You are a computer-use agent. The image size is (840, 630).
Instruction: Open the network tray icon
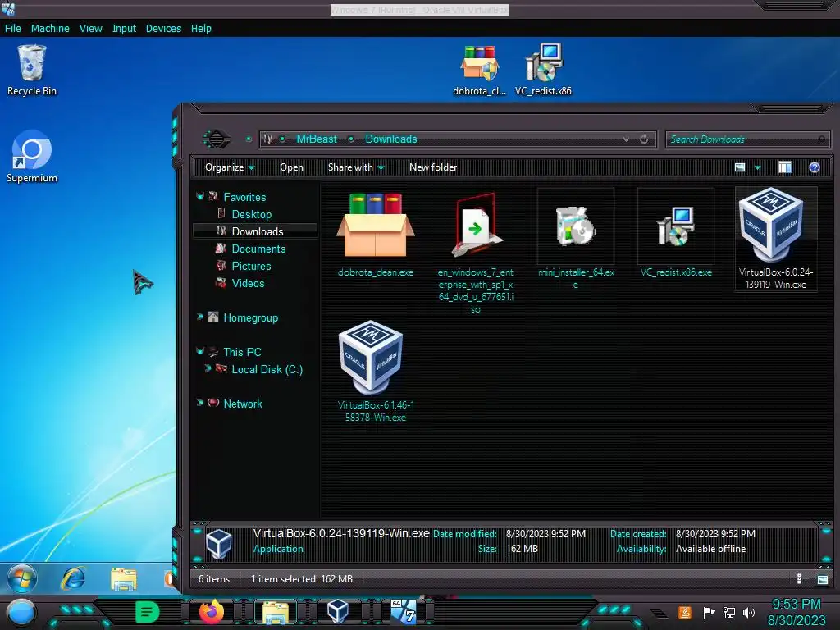click(728, 612)
